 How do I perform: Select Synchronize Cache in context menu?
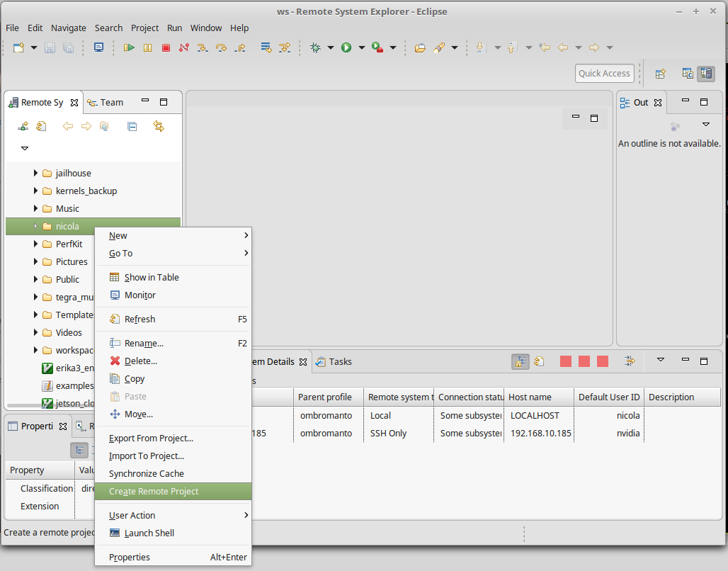pos(174,473)
